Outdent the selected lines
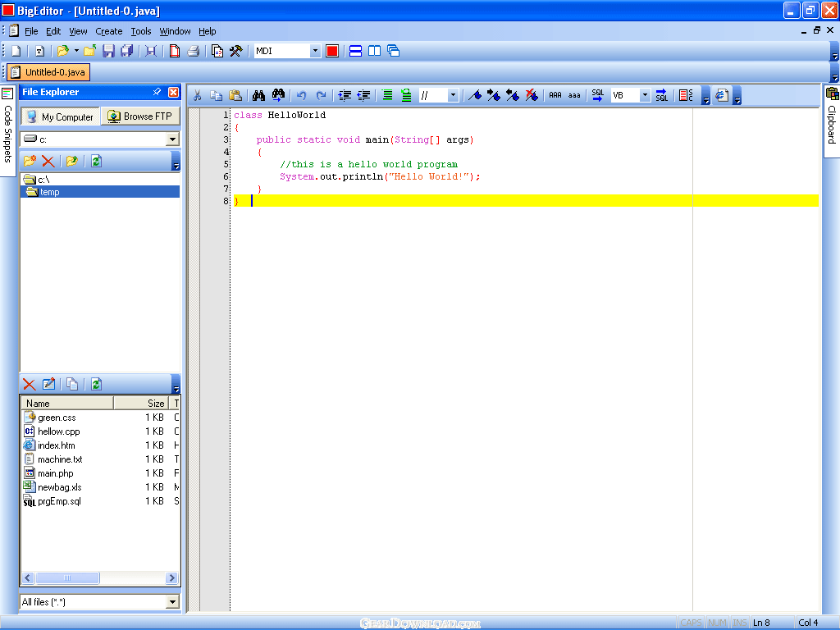 (363, 95)
